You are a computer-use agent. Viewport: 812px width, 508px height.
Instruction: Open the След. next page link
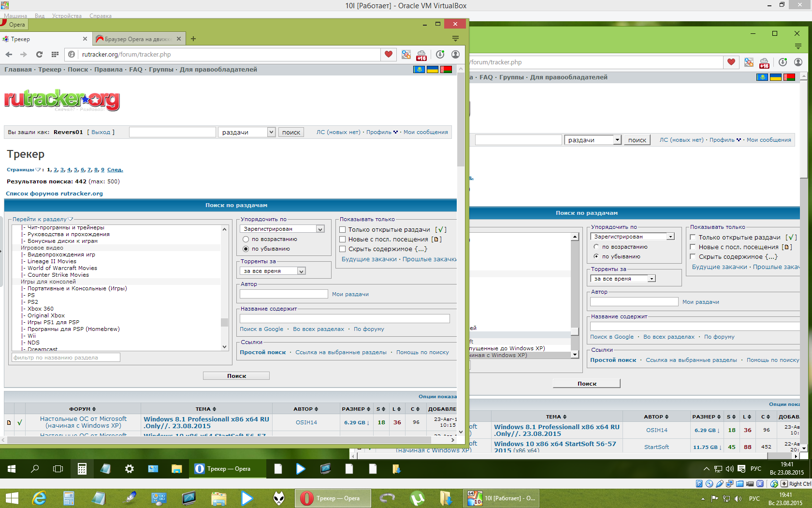pyautogui.click(x=115, y=170)
